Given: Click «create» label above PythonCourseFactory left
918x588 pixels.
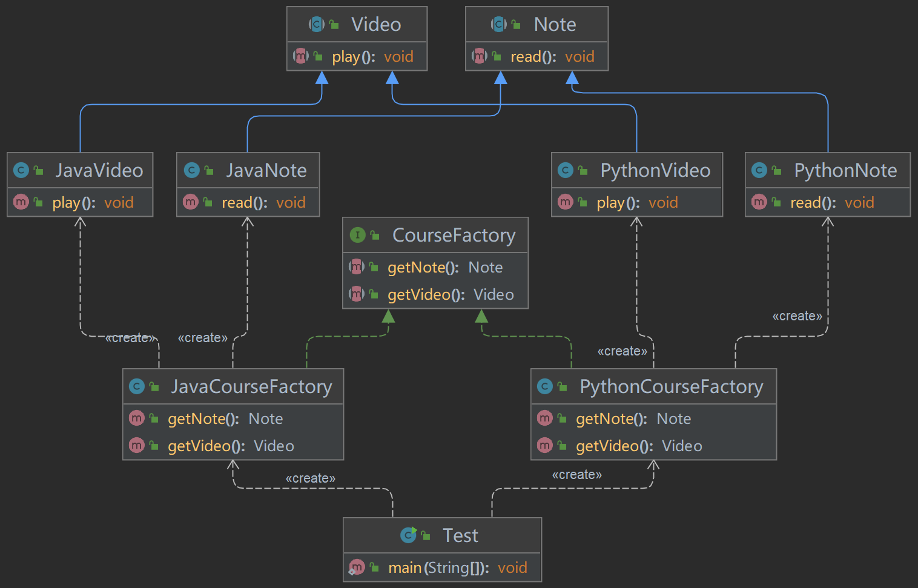Looking at the screenshot, I should (622, 351).
